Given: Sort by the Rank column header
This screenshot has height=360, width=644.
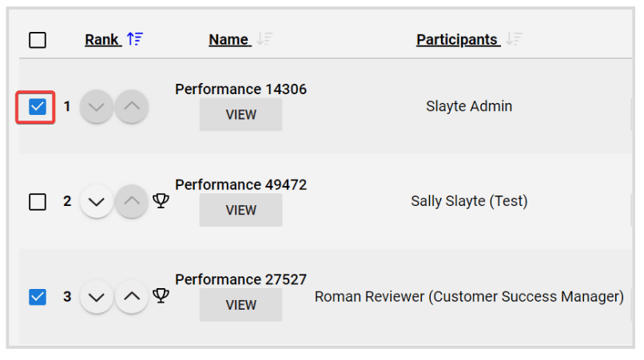Looking at the screenshot, I should pos(101,40).
